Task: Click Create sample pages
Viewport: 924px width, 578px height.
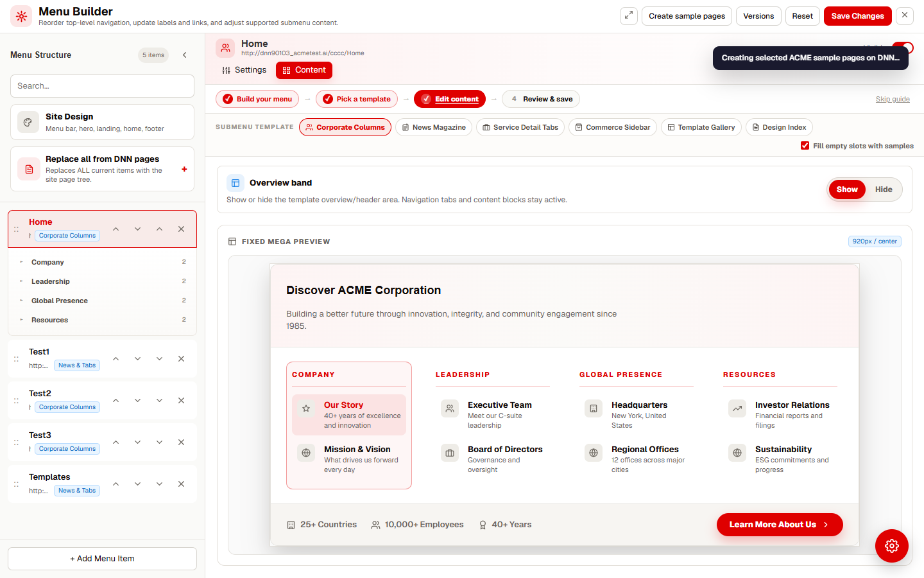Action: pyautogui.click(x=687, y=16)
